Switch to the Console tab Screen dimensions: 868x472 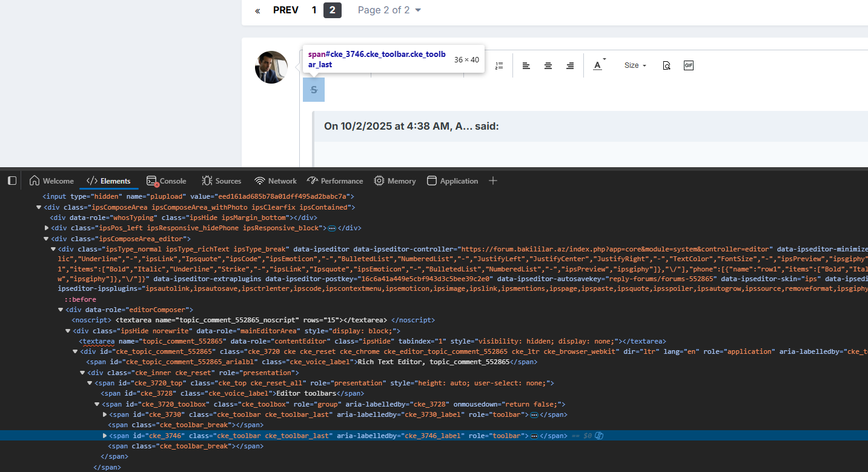pos(167,181)
